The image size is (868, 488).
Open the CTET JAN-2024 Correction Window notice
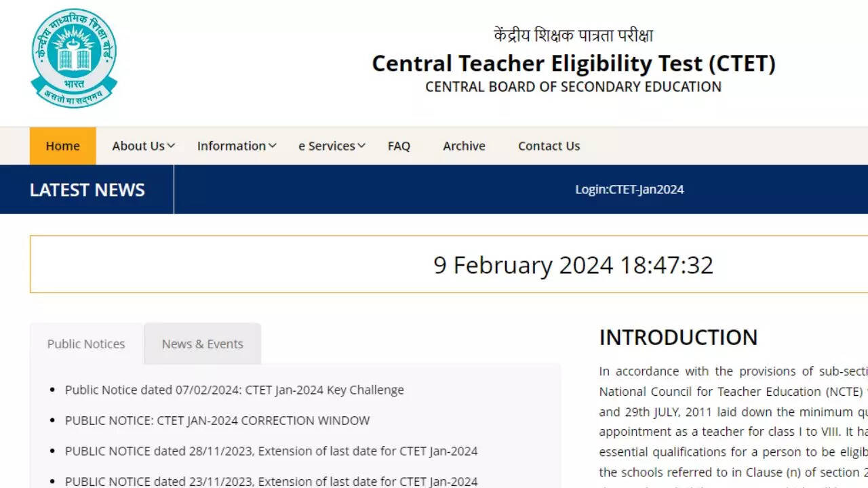pos(217,420)
